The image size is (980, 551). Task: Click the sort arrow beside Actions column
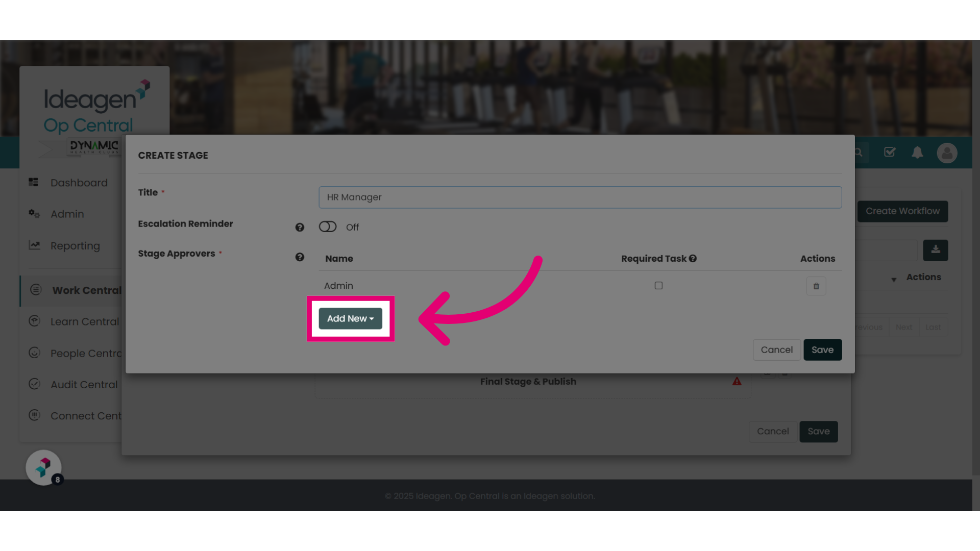[x=894, y=280]
